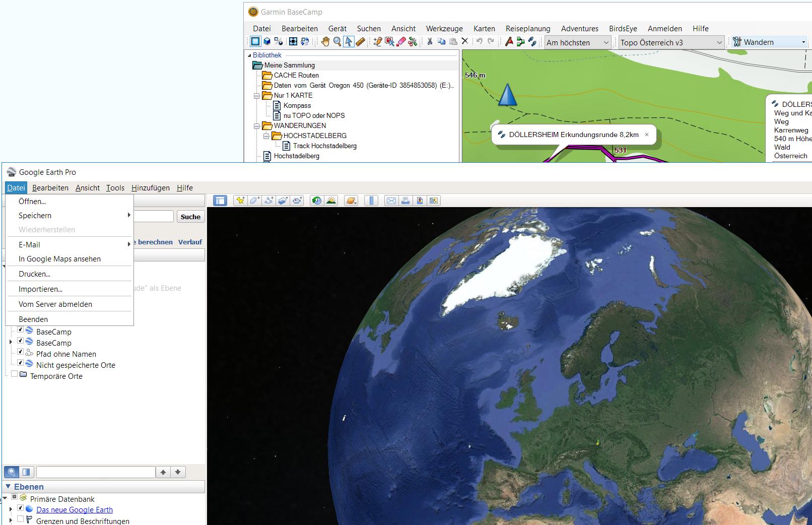This screenshot has width=812, height=525.
Task: Collapse the Ebenen panel section
Action: coord(8,487)
